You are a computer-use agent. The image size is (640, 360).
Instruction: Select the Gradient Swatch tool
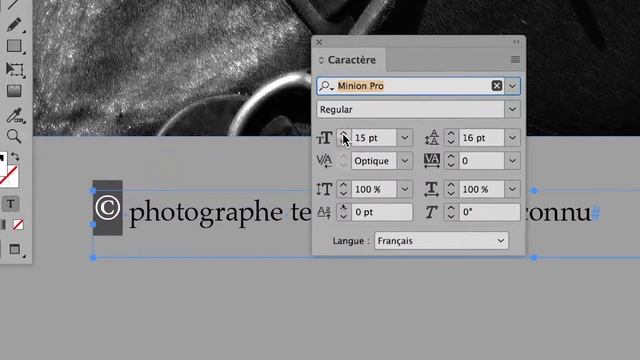click(x=14, y=91)
